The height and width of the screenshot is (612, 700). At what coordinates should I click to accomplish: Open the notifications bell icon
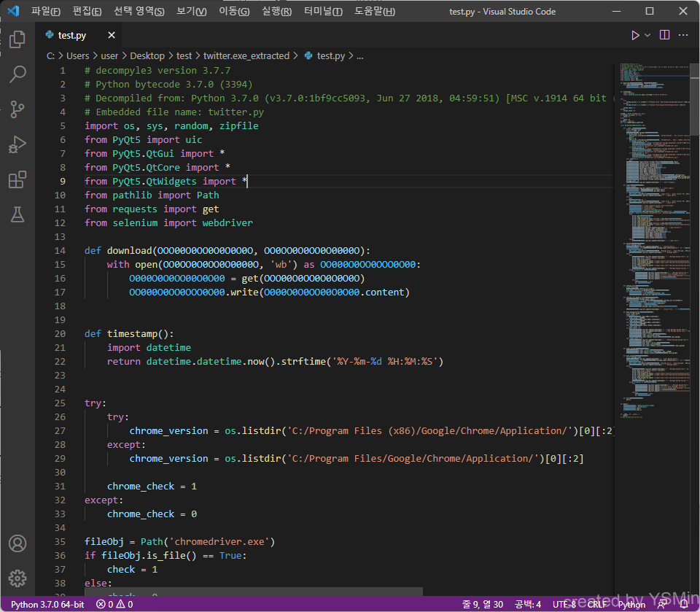coord(684,605)
